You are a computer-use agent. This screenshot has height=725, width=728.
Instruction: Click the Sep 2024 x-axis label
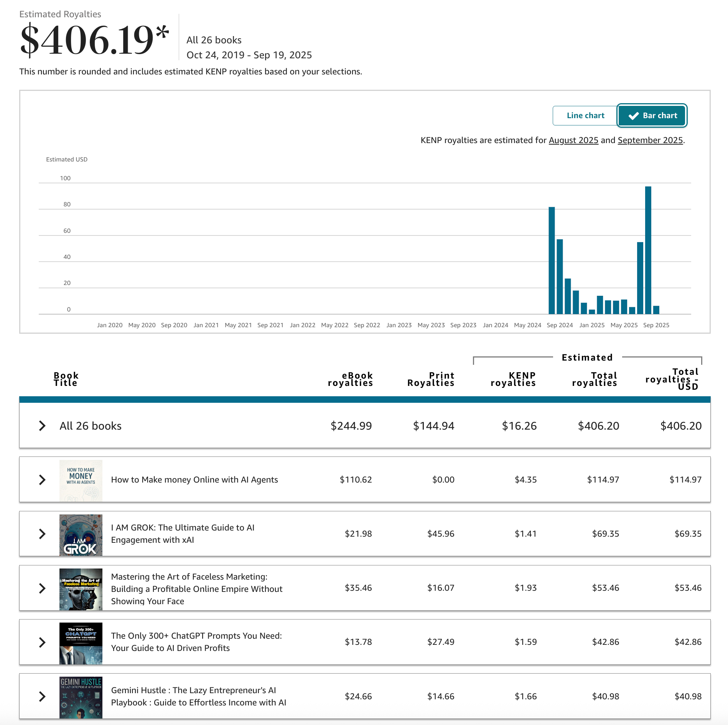click(x=560, y=325)
